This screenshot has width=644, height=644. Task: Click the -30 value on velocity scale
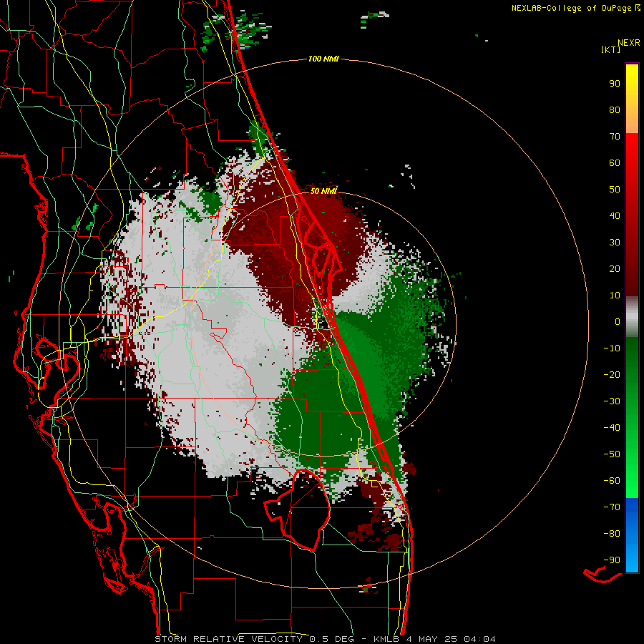click(x=612, y=401)
